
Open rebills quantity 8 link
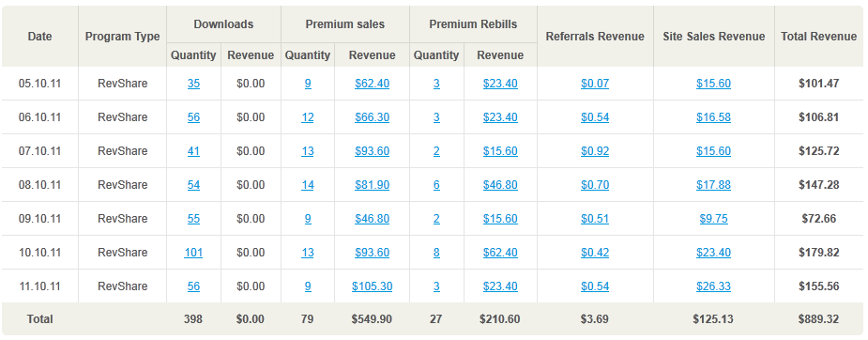436,253
